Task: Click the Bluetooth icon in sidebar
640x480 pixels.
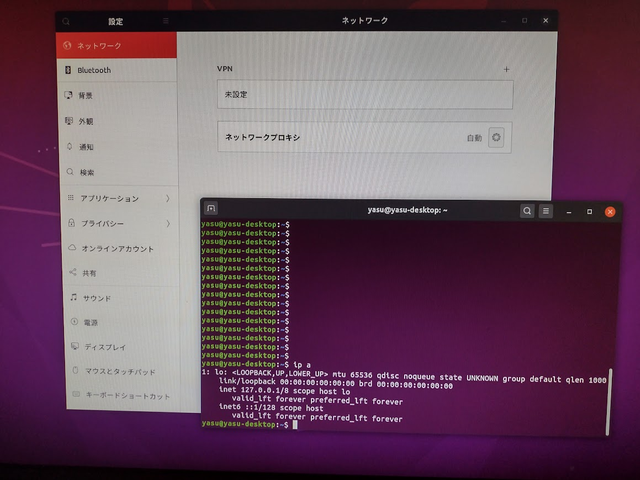Action: [x=68, y=70]
